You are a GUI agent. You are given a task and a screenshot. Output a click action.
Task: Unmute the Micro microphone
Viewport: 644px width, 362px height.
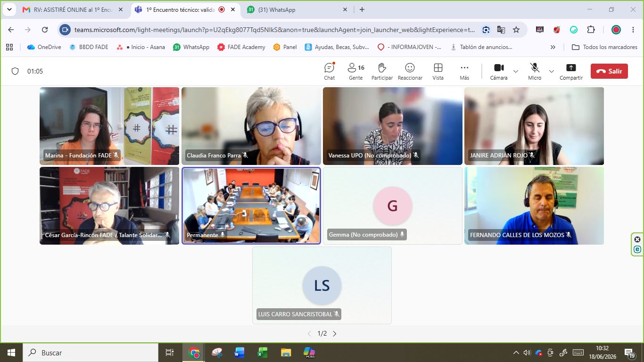click(535, 71)
